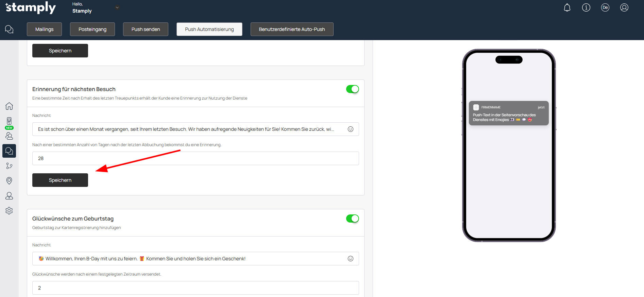Open emoji picker for the birthday message
The image size is (644, 297).
tap(351, 259)
